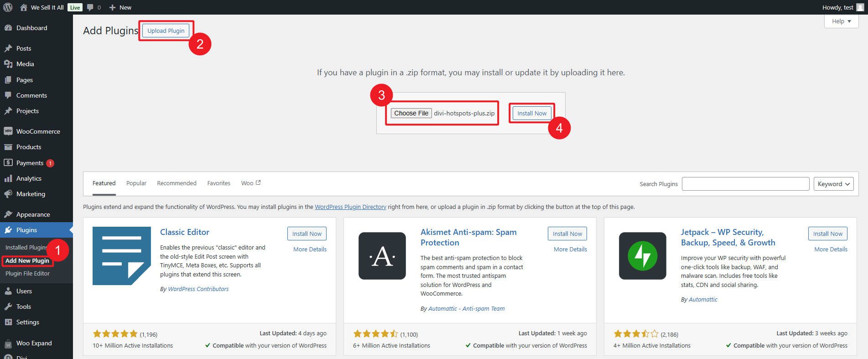Click the Products box icon in sidebar
This screenshot has width=868, height=359.
click(8, 147)
